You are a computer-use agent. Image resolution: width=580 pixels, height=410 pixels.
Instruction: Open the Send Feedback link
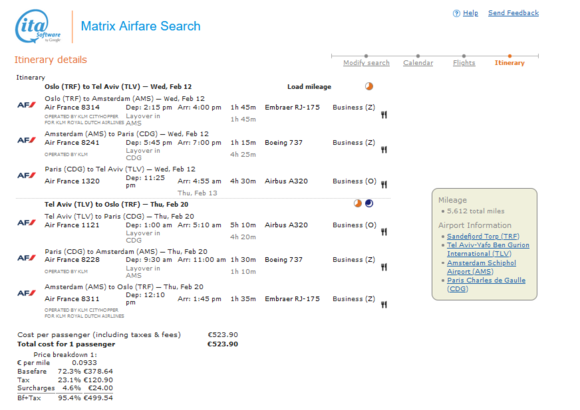513,13
